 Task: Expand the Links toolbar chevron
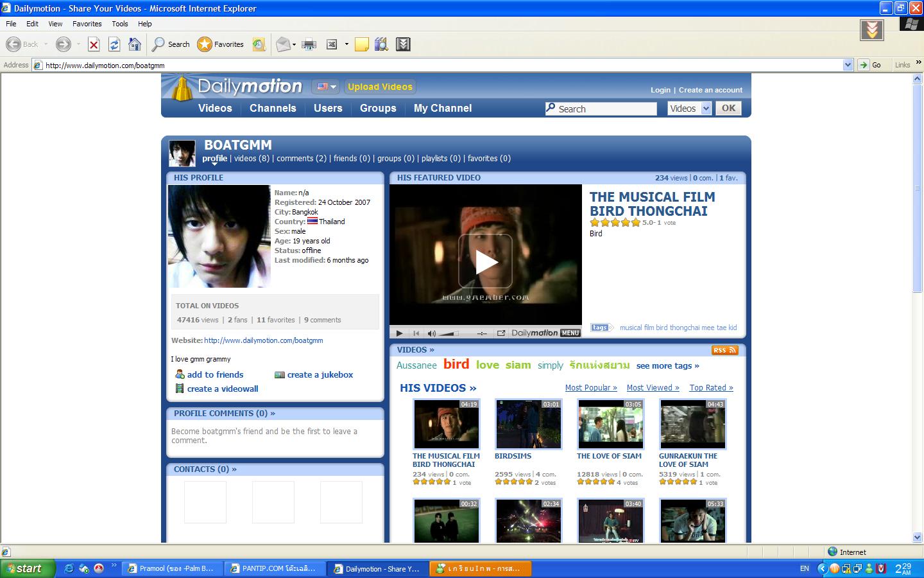pyautogui.click(x=919, y=62)
